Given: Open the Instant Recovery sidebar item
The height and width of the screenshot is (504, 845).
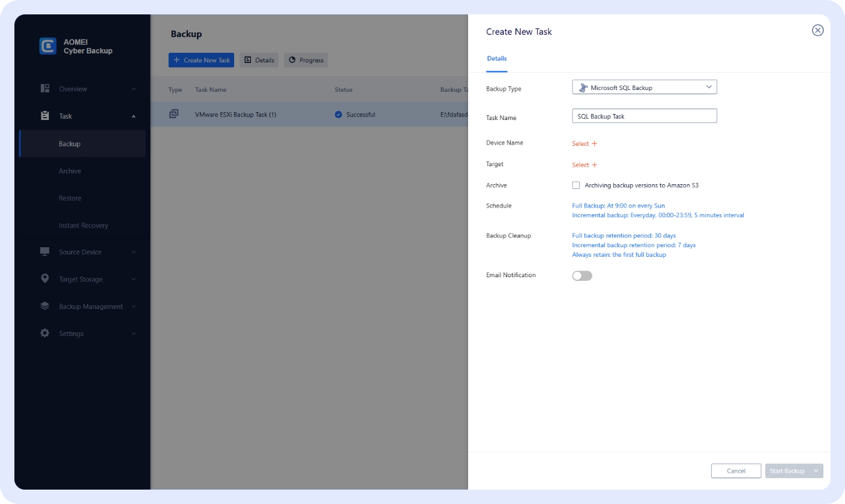Looking at the screenshot, I should 83,226.
